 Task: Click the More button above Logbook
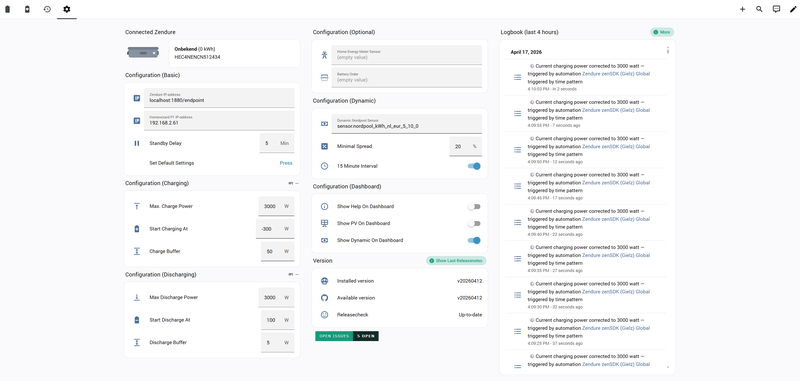[662, 32]
